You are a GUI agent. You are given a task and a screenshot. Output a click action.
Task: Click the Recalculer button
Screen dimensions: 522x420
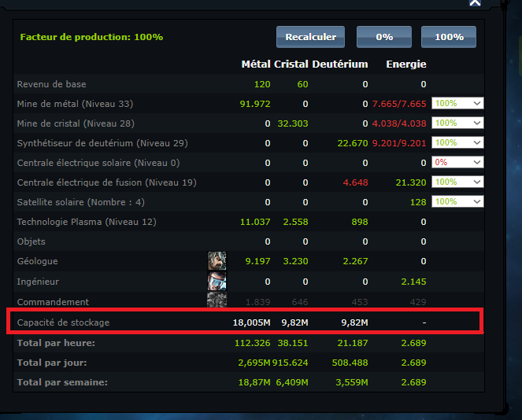(311, 37)
